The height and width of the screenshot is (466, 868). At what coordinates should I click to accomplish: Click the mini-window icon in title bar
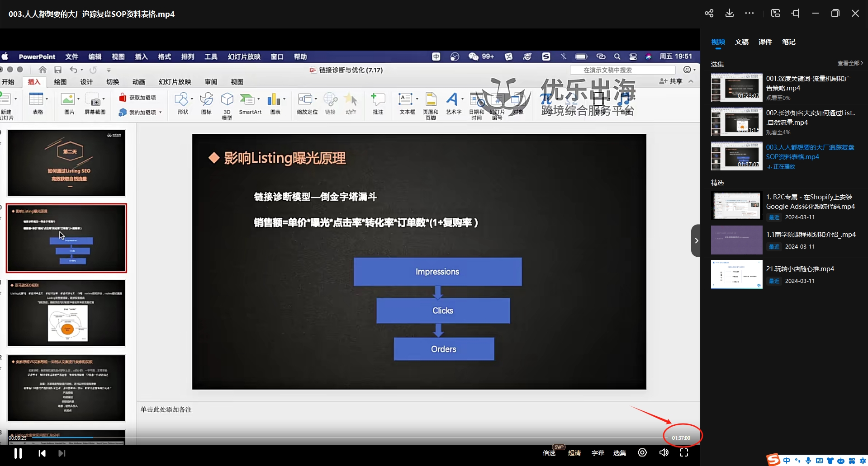pyautogui.click(x=775, y=14)
